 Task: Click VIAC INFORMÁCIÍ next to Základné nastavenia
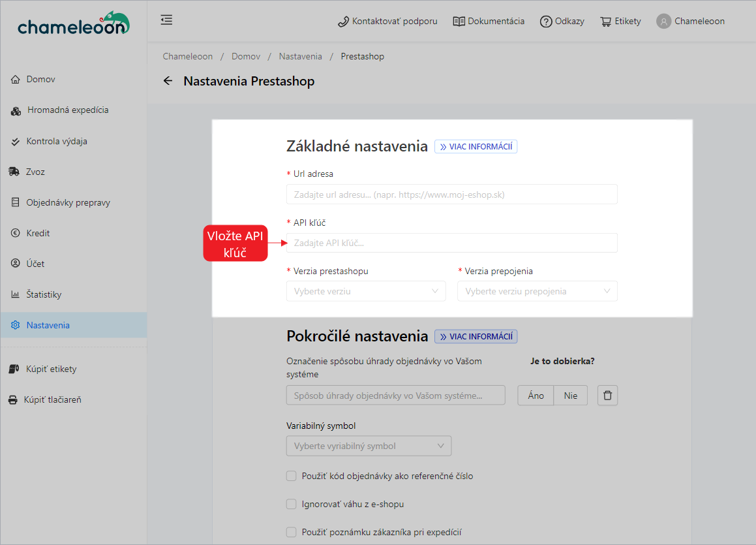click(476, 147)
